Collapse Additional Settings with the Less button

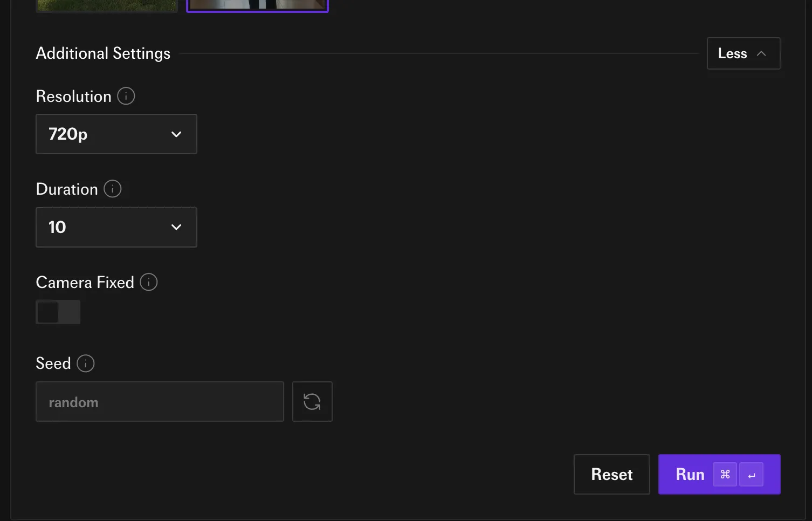click(742, 53)
